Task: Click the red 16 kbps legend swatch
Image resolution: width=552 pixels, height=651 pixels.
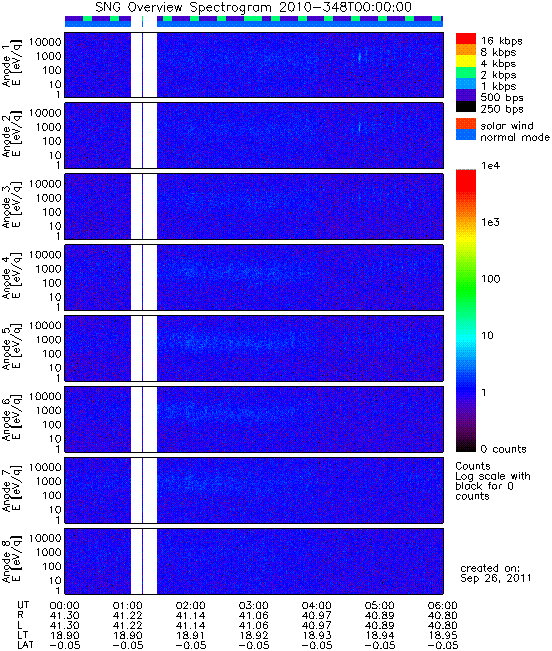Action: [466, 38]
